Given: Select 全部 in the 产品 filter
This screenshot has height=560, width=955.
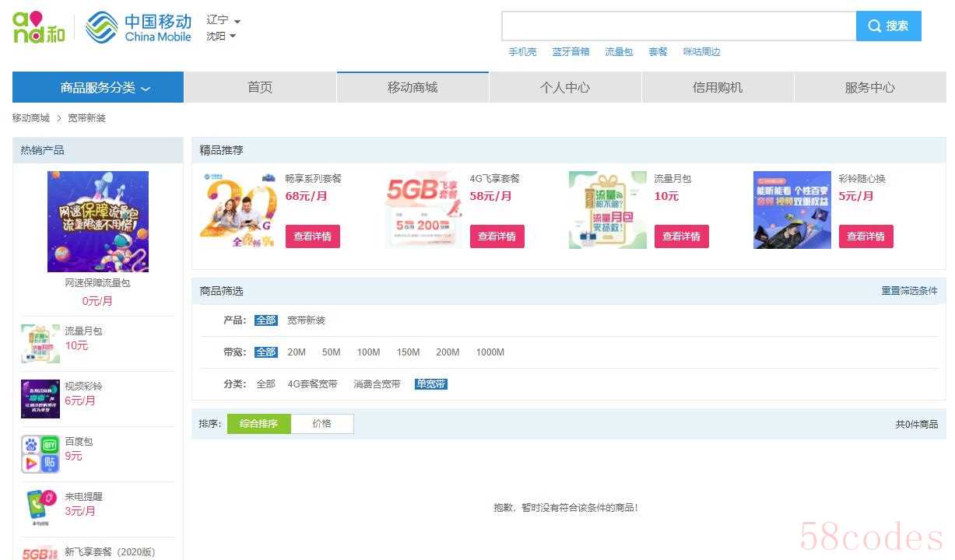Looking at the screenshot, I should 266,320.
